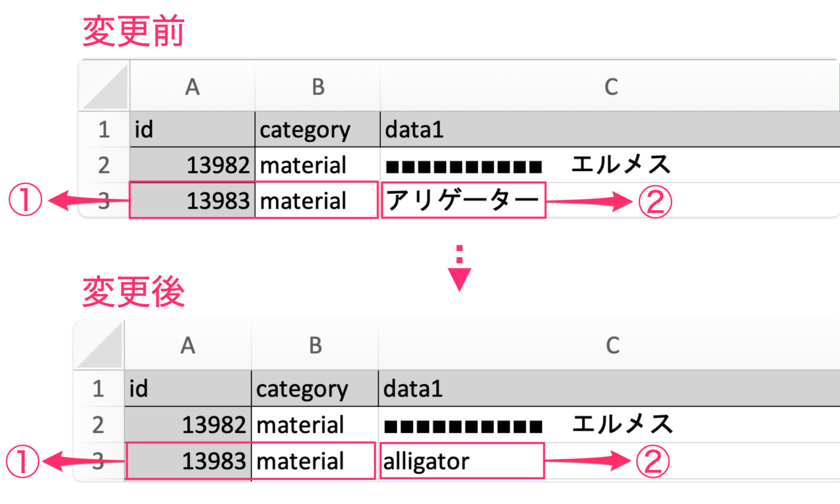Select column C header in the top table
840x504 pixels.
pyautogui.click(x=610, y=86)
